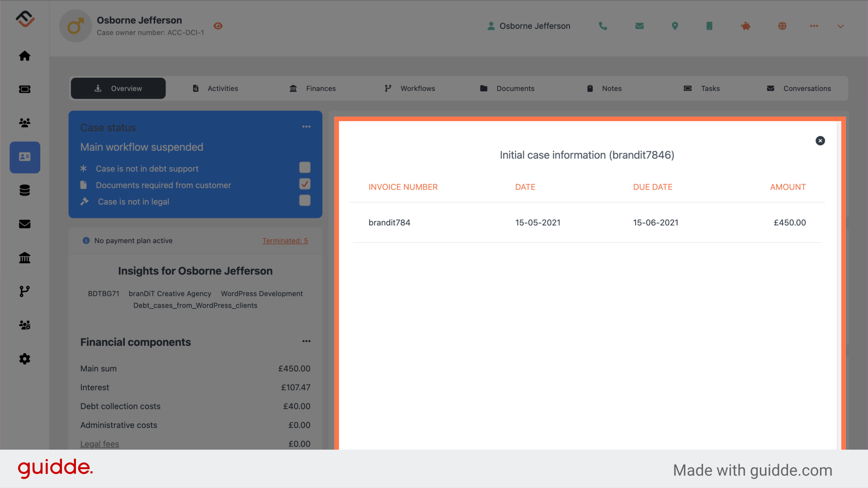Toggle 'Case is not in debt support' checkbox
The height and width of the screenshot is (488, 868).
305,168
